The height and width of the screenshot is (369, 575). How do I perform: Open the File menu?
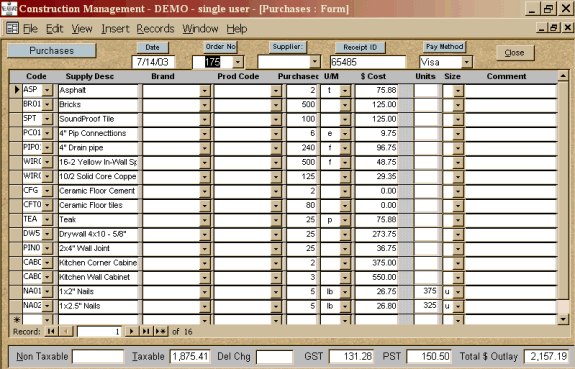click(30, 29)
